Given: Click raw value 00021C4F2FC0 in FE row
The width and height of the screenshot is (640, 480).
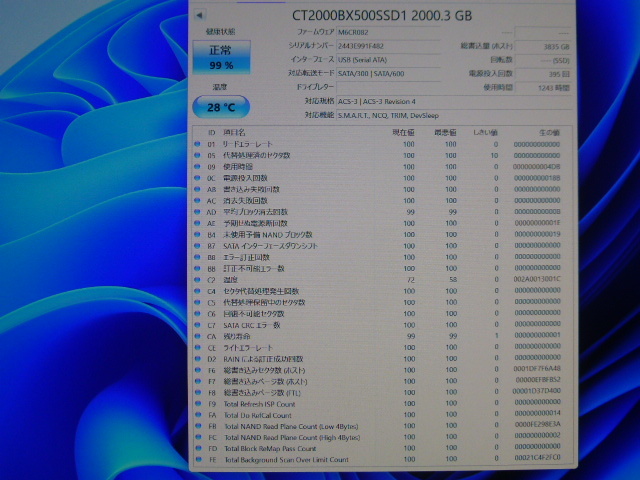Looking at the screenshot, I should coord(537,458).
